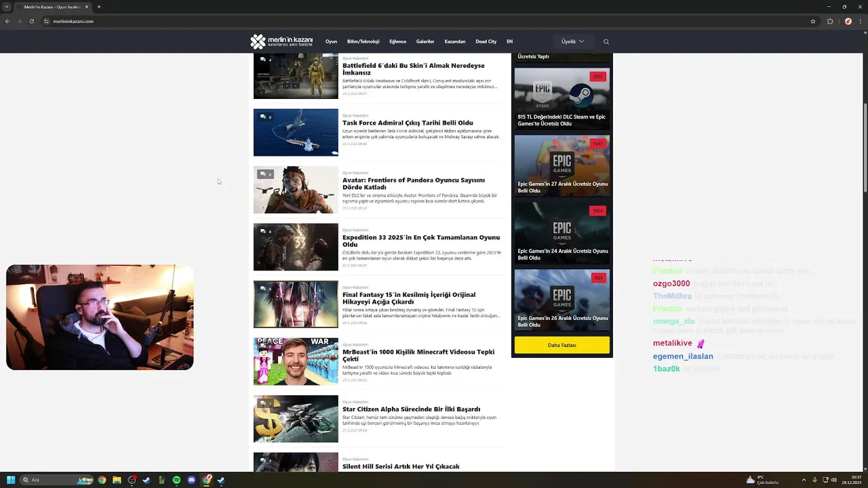Open Task Force Admiral Çıkış Tarihi headline

click(x=408, y=123)
